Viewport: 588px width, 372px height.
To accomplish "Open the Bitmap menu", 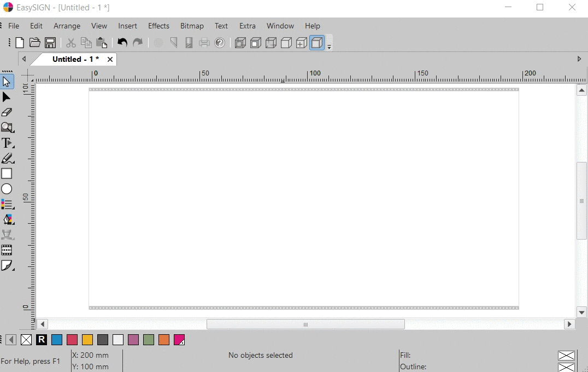I will pos(192,26).
